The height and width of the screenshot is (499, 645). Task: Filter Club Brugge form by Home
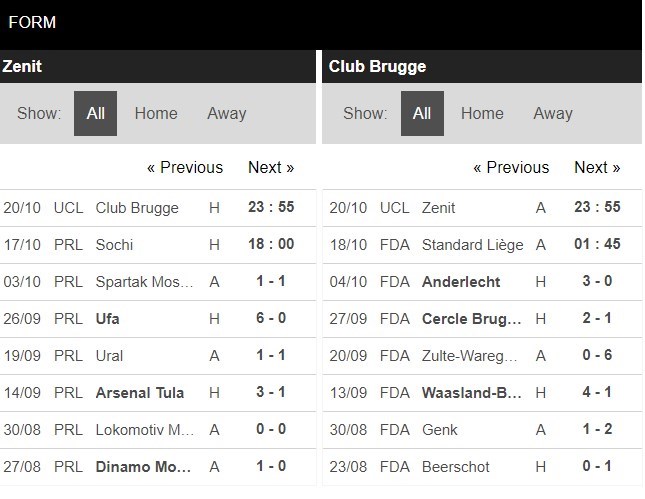[x=482, y=113]
